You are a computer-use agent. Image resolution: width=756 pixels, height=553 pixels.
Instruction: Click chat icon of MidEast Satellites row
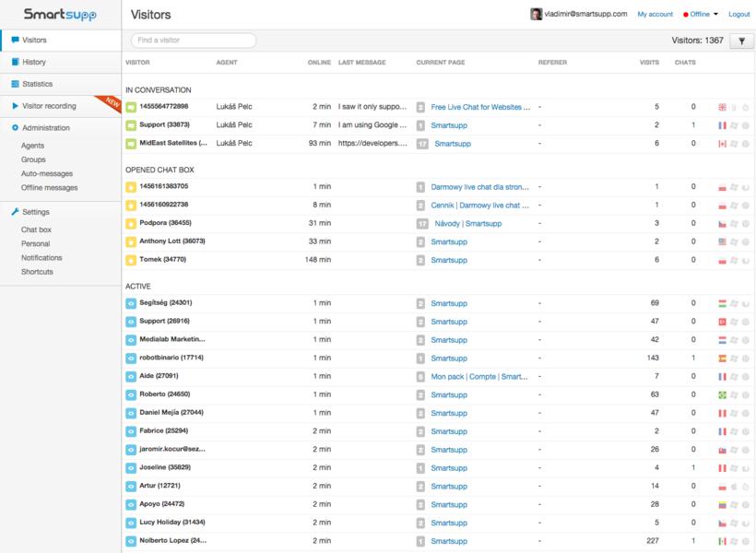pos(131,144)
